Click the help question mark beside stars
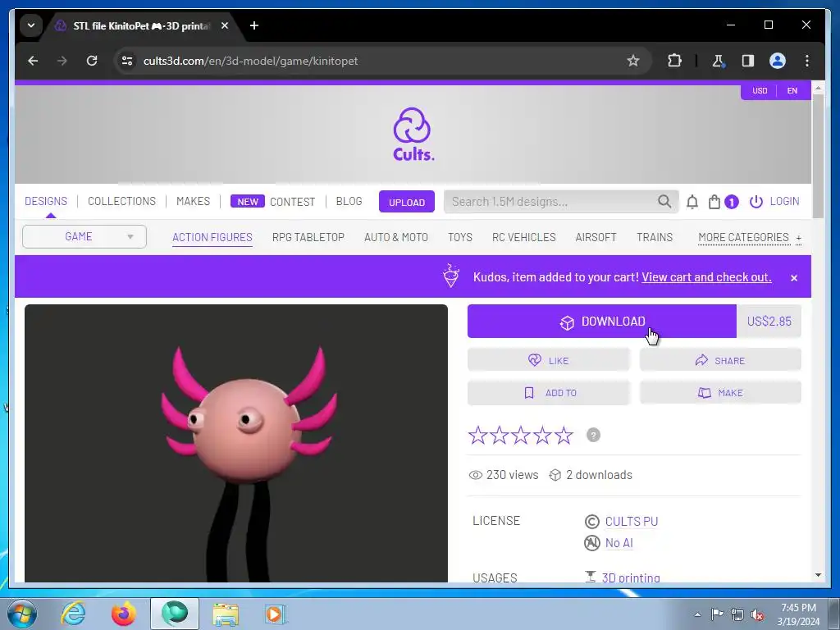 tap(593, 435)
